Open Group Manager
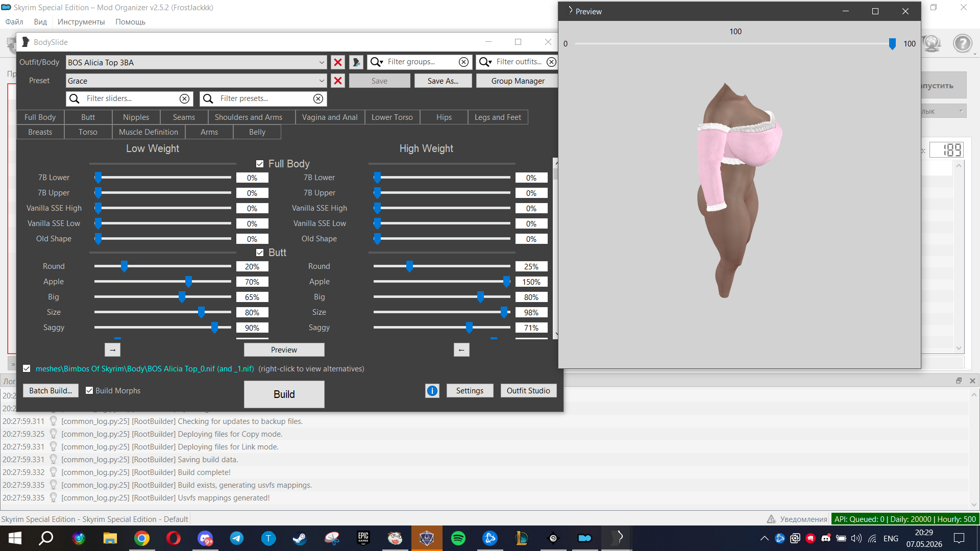This screenshot has height=551, width=980. click(518, 81)
